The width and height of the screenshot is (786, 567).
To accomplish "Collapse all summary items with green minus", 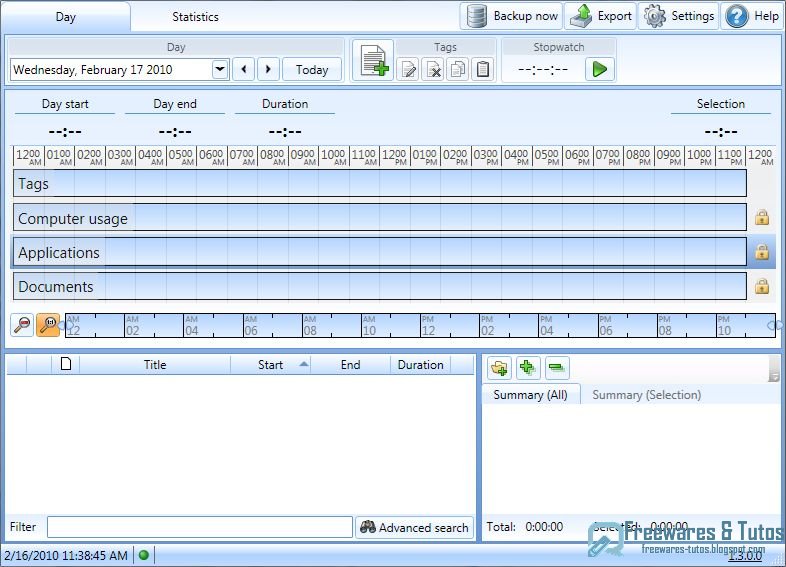I will [557, 368].
